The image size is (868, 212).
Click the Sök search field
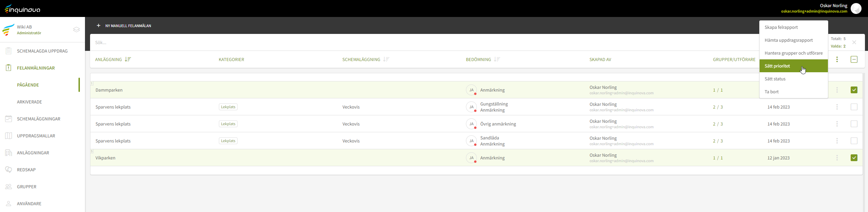point(408,42)
